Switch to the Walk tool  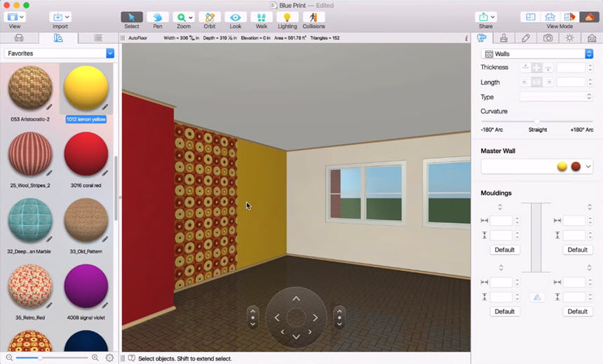point(261,18)
